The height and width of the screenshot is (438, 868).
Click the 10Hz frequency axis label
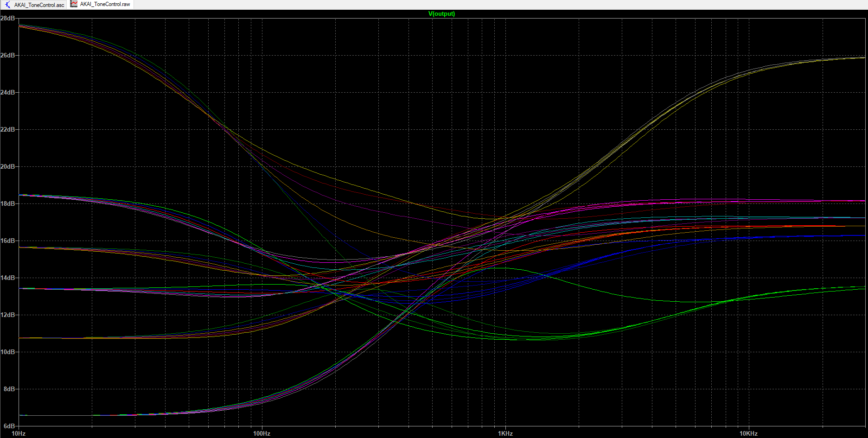point(19,434)
